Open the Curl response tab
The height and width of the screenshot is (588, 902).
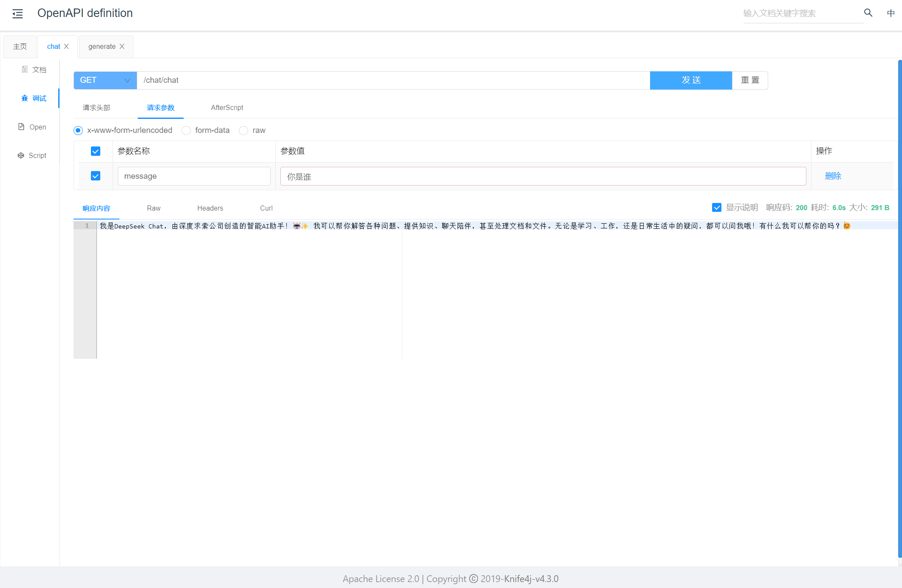266,208
